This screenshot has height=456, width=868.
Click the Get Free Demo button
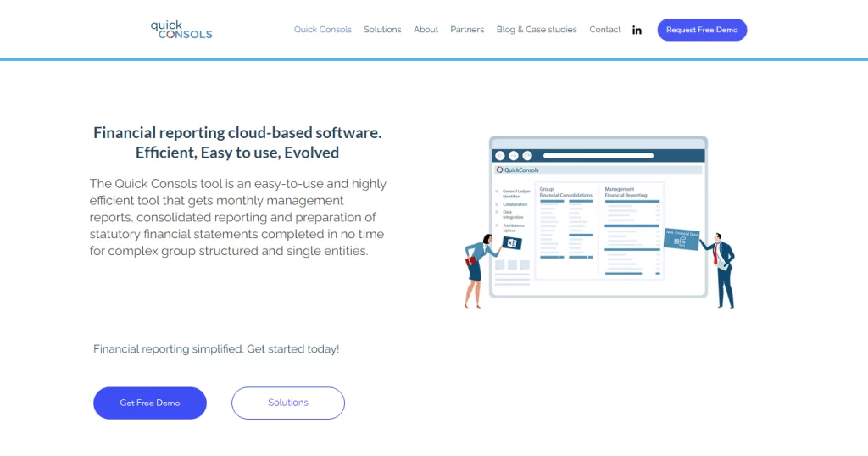pyautogui.click(x=150, y=403)
